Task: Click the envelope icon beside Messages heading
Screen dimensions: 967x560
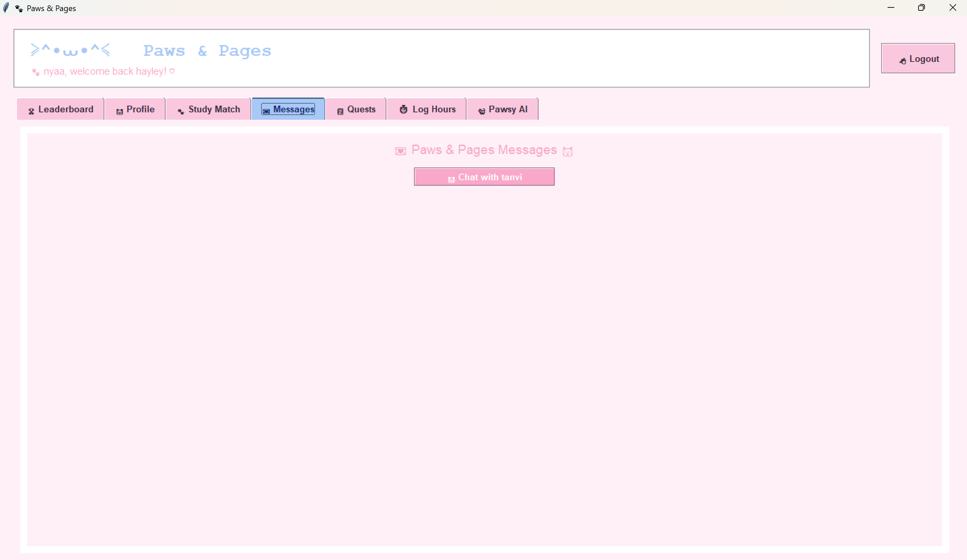Action: click(x=400, y=151)
